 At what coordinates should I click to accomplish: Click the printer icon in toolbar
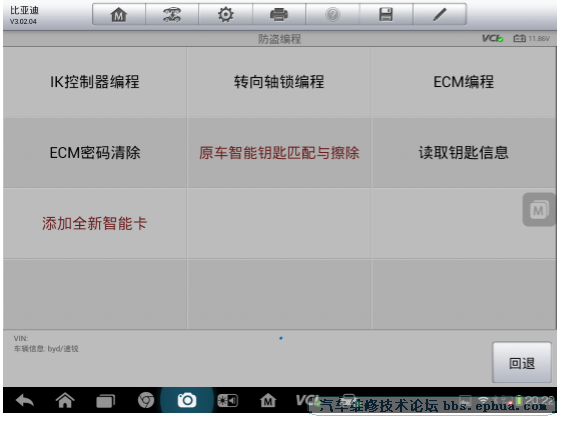279,15
